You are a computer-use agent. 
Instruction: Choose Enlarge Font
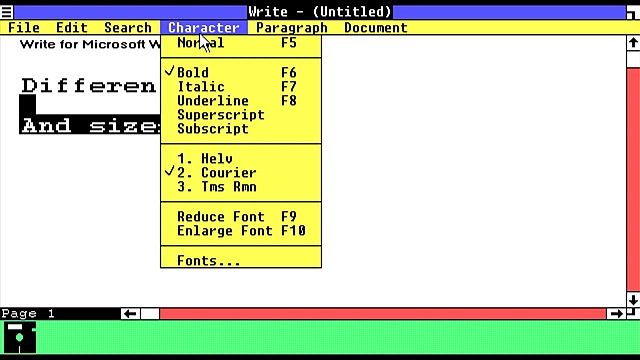(x=241, y=231)
